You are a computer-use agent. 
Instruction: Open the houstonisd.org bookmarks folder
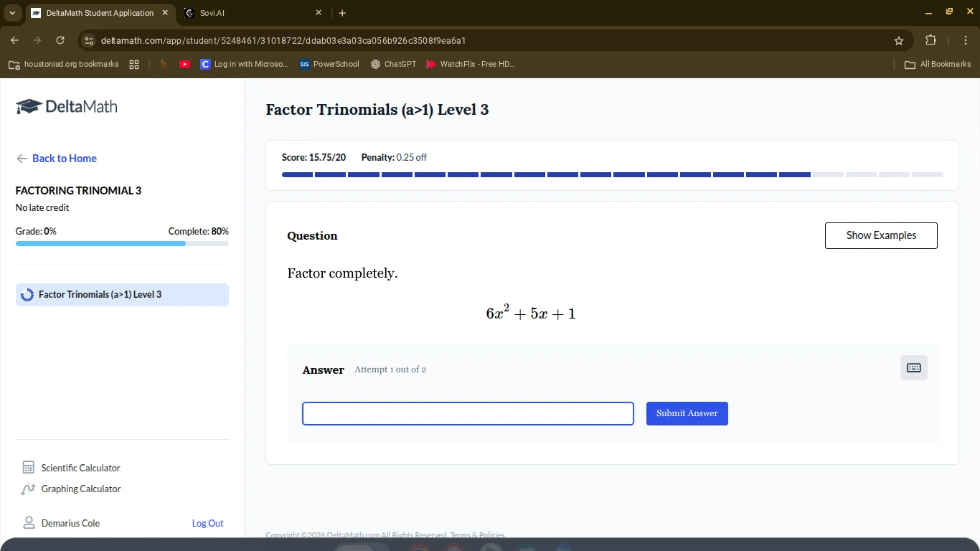(64, 64)
